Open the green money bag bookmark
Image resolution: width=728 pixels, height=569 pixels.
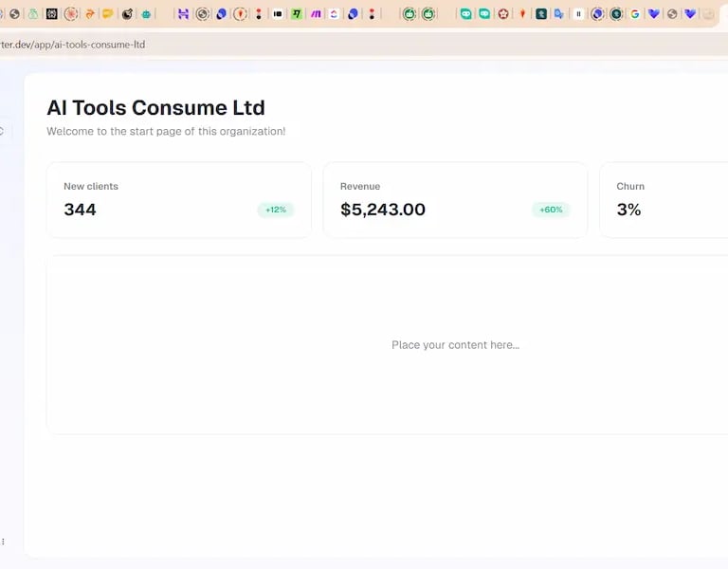(x=33, y=14)
